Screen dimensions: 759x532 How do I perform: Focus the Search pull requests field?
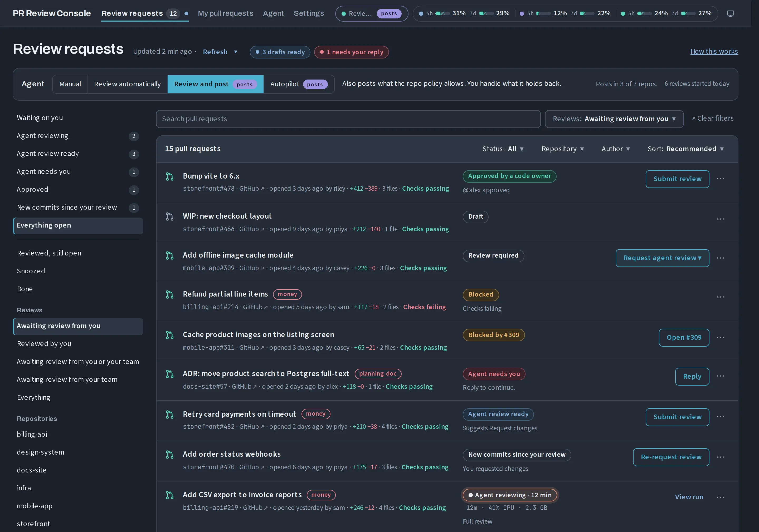[348, 119]
